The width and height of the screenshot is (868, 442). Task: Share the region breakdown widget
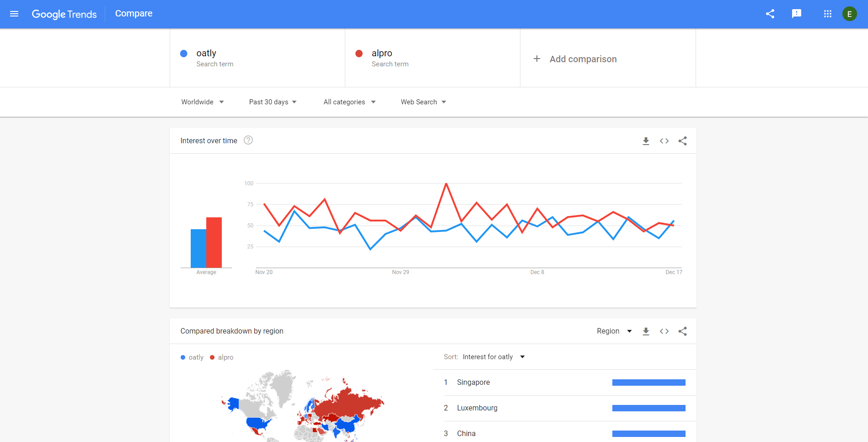(682, 331)
